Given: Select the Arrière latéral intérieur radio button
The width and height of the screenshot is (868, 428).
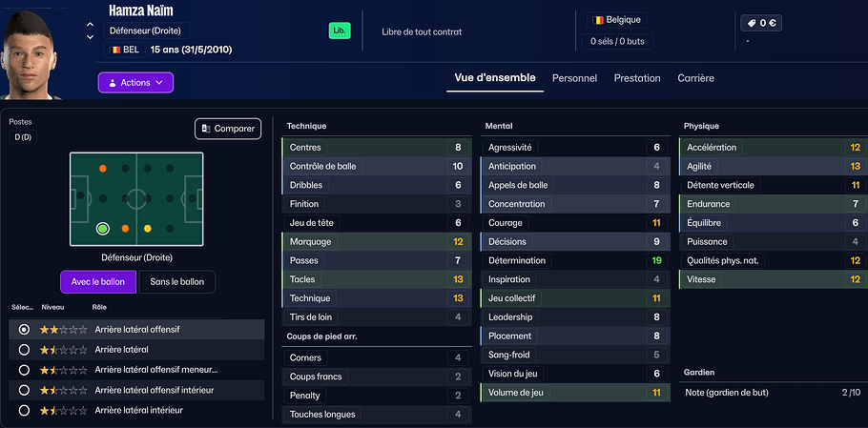Looking at the screenshot, I should (24, 410).
